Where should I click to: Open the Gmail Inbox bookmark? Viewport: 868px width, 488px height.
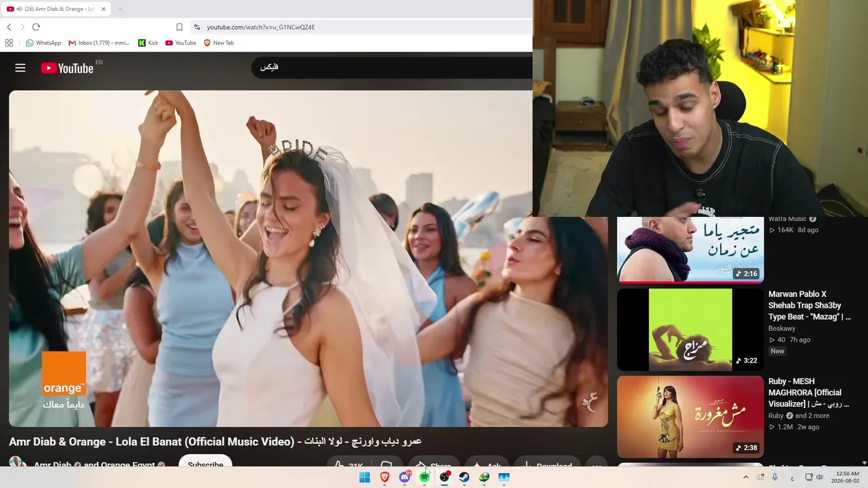(x=99, y=43)
